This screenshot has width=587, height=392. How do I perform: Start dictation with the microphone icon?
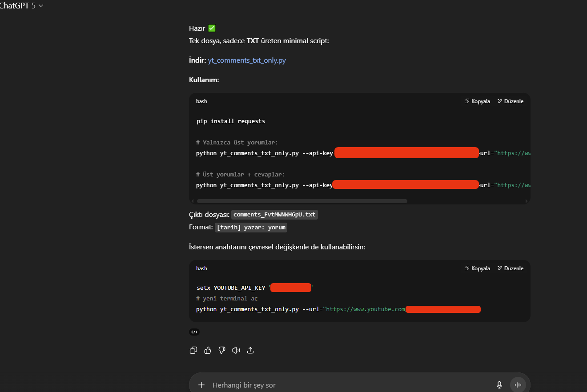499,385
